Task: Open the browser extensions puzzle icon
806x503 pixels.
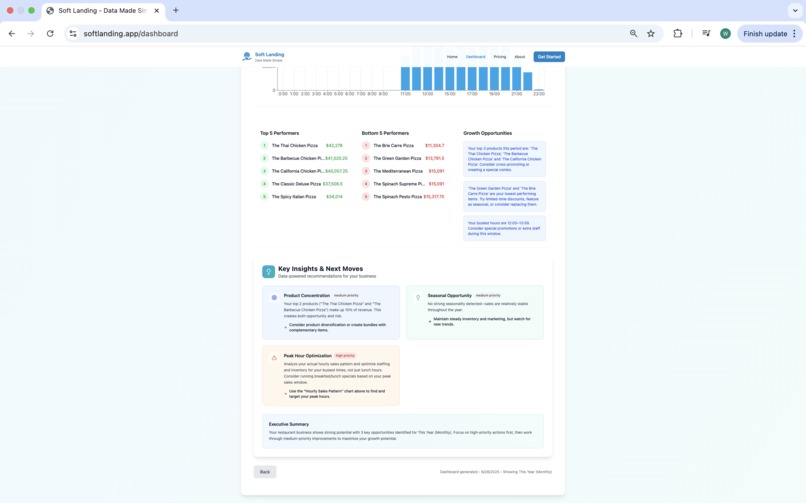Action: pyautogui.click(x=677, y=33)
